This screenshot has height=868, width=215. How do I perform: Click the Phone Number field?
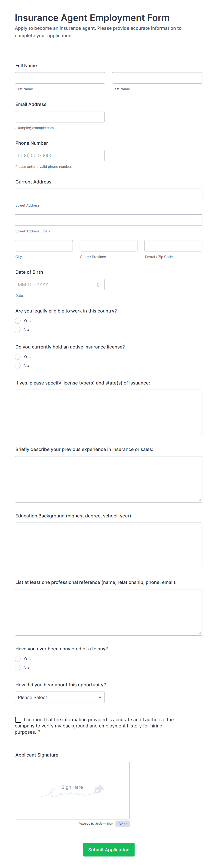[60, 155]
